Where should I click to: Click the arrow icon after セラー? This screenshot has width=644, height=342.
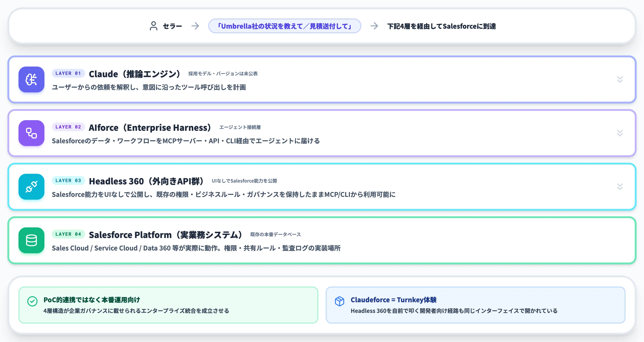(195, 26)
